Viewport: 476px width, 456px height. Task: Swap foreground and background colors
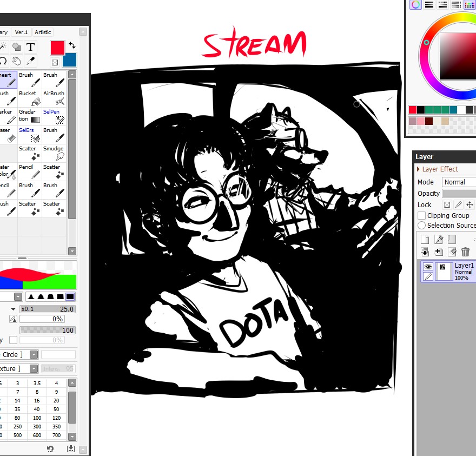(x=72, y=45)
